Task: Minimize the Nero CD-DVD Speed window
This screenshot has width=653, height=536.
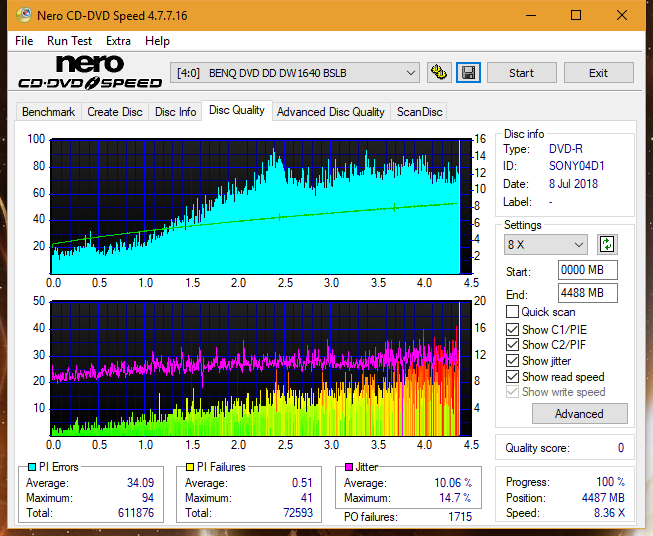Action: click(x=531, y=15)
